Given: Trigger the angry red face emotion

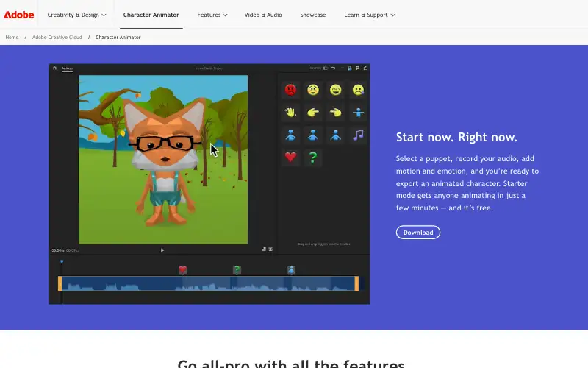Looking at the screenshot, I should (290, 90).
